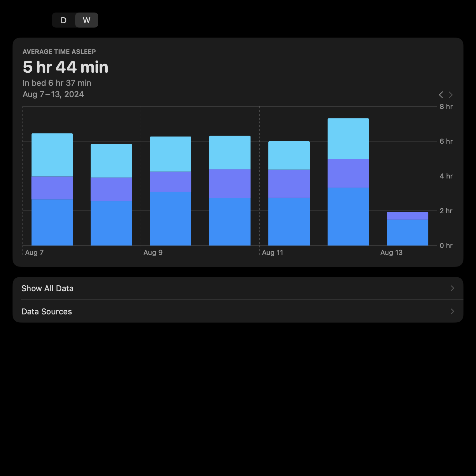This screenshot has height=476, width=476.
Task: Select the Aug 9 sleep bar
Action: coord(171,191)
